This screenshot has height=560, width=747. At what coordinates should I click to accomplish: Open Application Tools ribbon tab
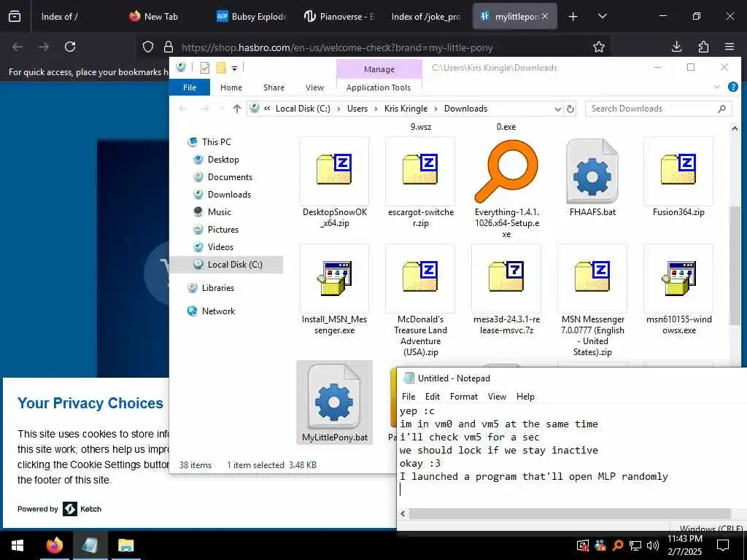pos(379,87)
